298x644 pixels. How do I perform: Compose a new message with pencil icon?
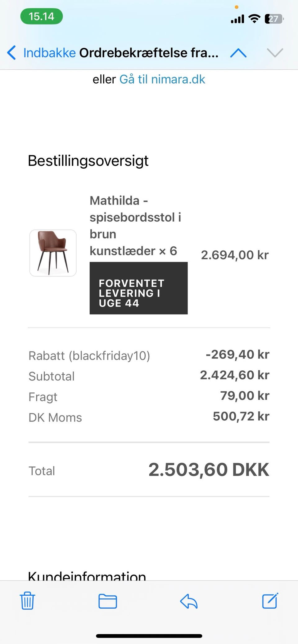(270, 601)
